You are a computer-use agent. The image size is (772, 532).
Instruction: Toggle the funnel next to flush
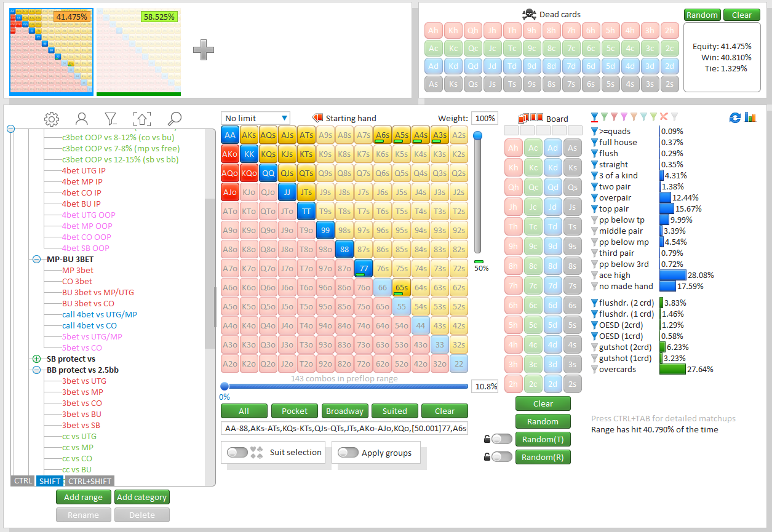point(594,153)
